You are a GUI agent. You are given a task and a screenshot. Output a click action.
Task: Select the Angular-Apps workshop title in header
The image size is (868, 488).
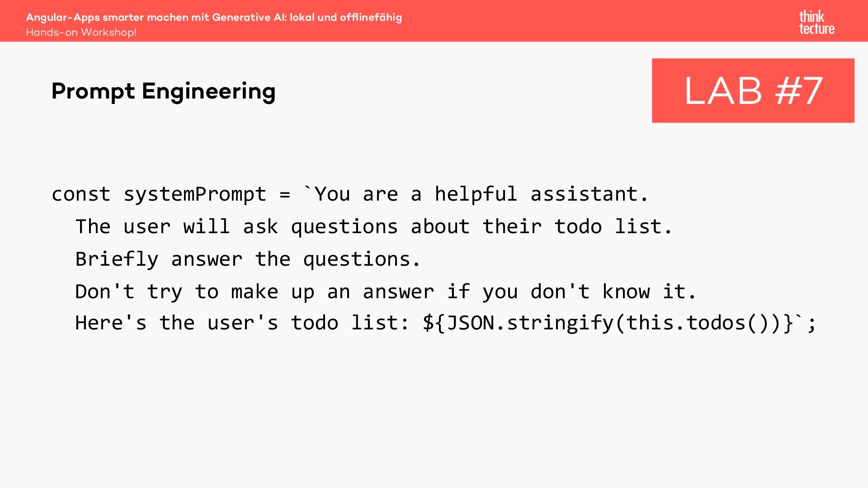click(214, 17)
